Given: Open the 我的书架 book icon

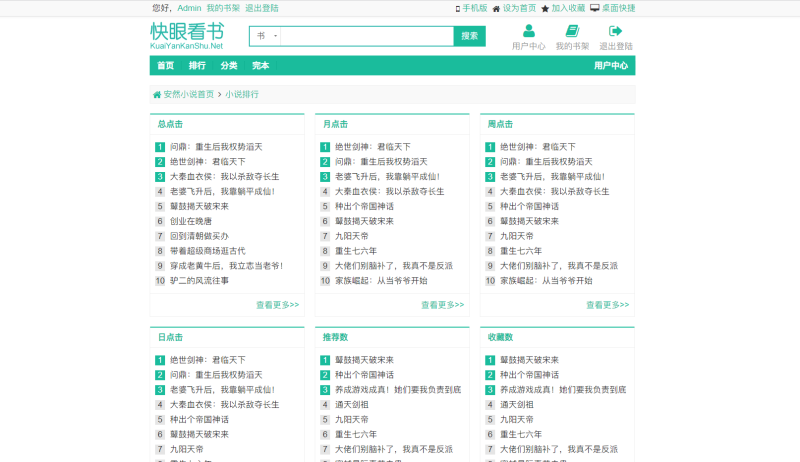Looking at the screenshot, I should [x=572, y=31].
